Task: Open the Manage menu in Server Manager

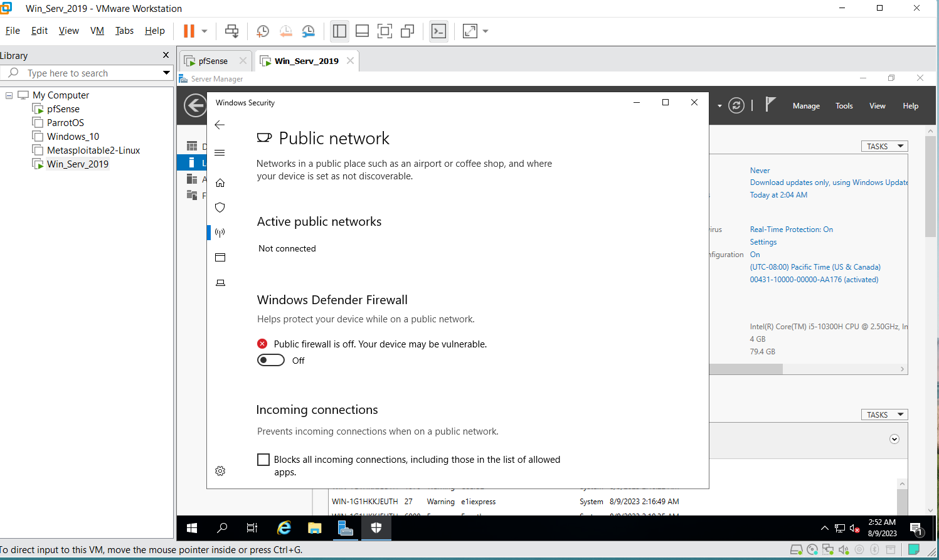Action: tap(806, 106)
